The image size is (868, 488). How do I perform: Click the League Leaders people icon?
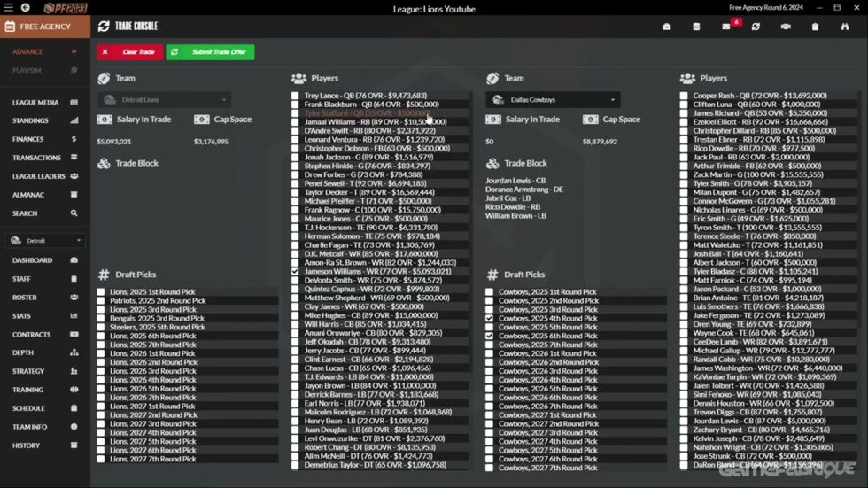point(74,176)
